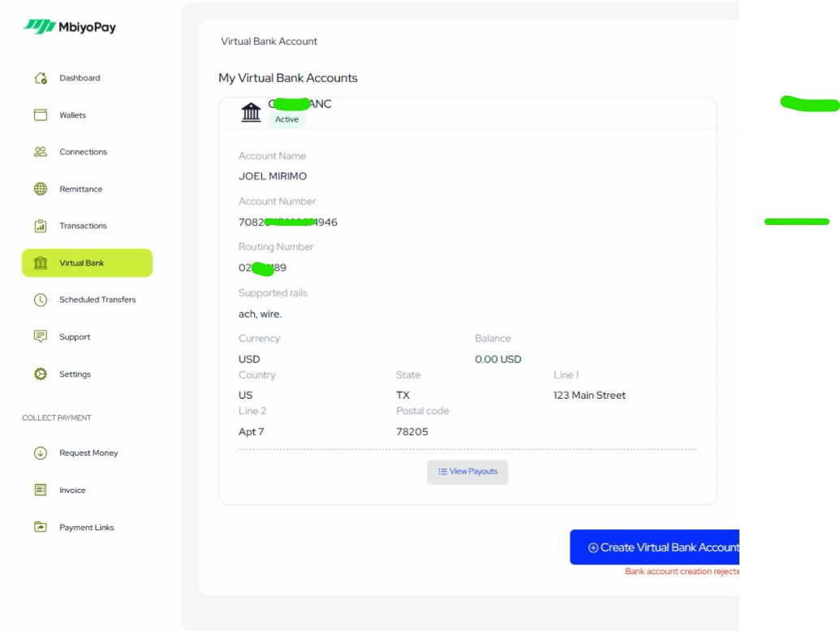Select the 0.00 USD balance value
The image size is (840, 631).
pos(498,359)
